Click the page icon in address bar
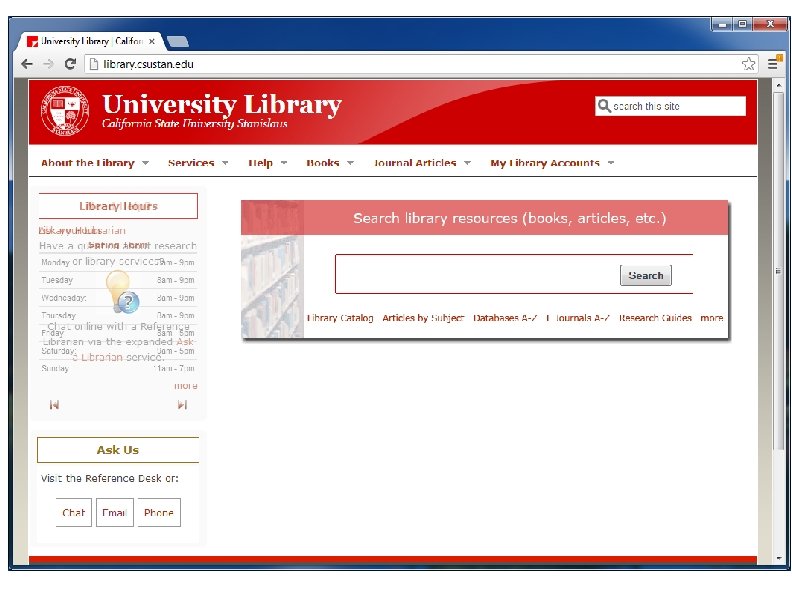792x612 pixels. point(93,64)
